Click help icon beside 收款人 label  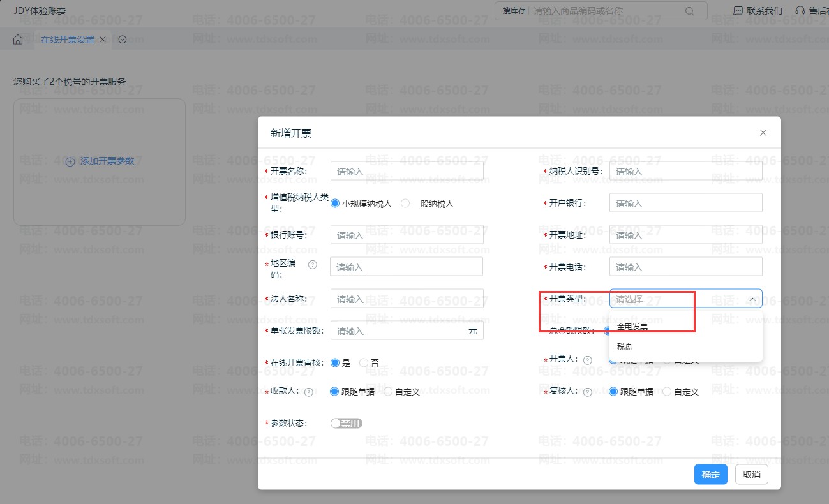click(309, 392)
